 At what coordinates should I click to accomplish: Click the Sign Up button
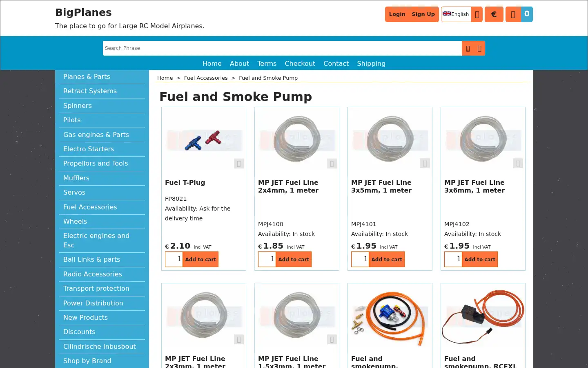423,14
